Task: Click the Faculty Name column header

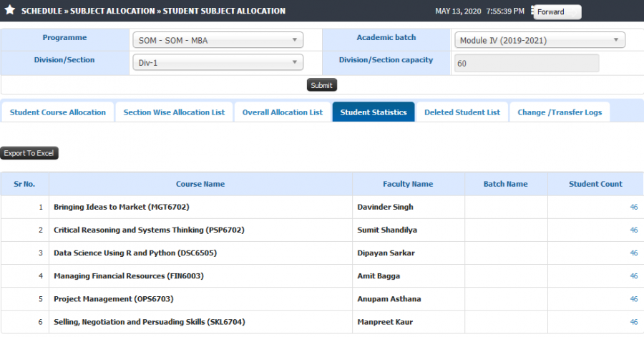Action: (x=409, y=184)
